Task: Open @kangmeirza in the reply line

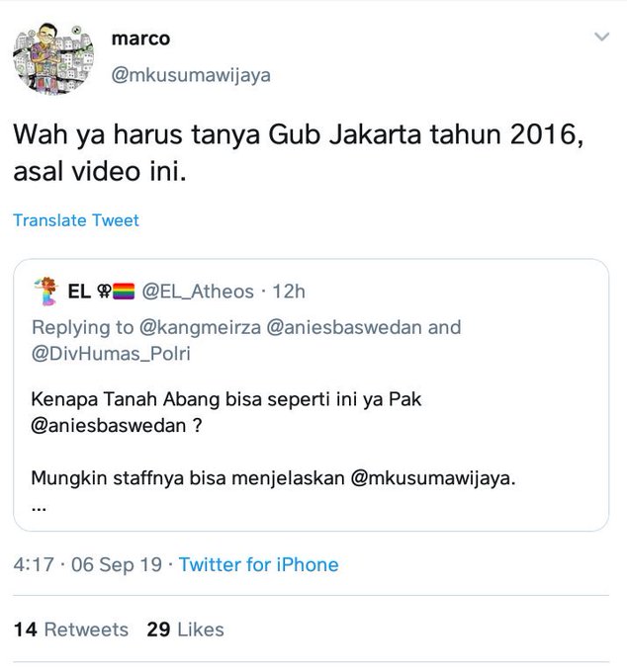Action: pyautogui.click(x=200, y=327)
